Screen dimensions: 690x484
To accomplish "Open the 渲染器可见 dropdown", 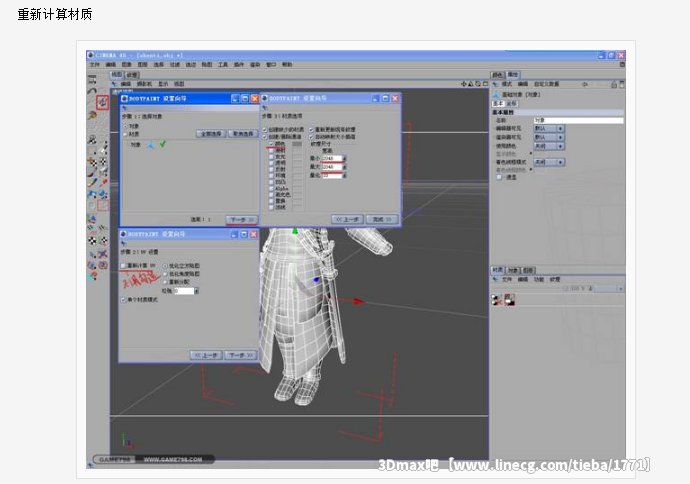I will coord(549,137).
